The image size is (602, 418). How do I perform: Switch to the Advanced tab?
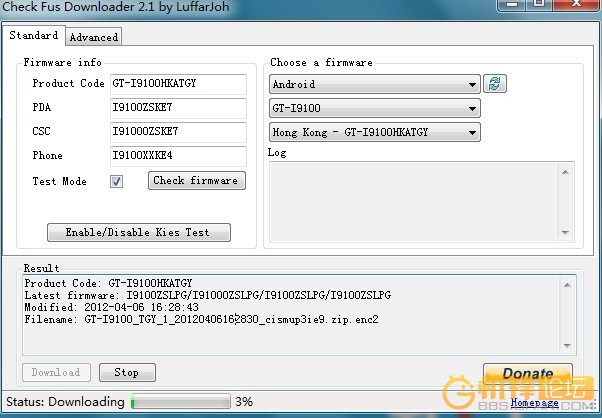[x=94, y=37]
